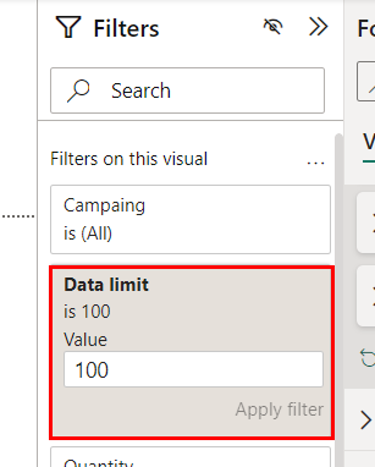
Task: Toggle the hide filters pane eye icon
Action: click(x=273, y=27)
